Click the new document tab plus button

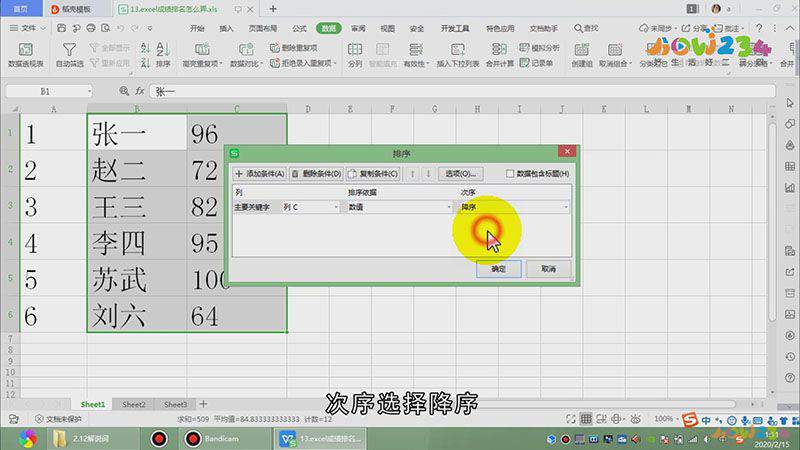273,9
